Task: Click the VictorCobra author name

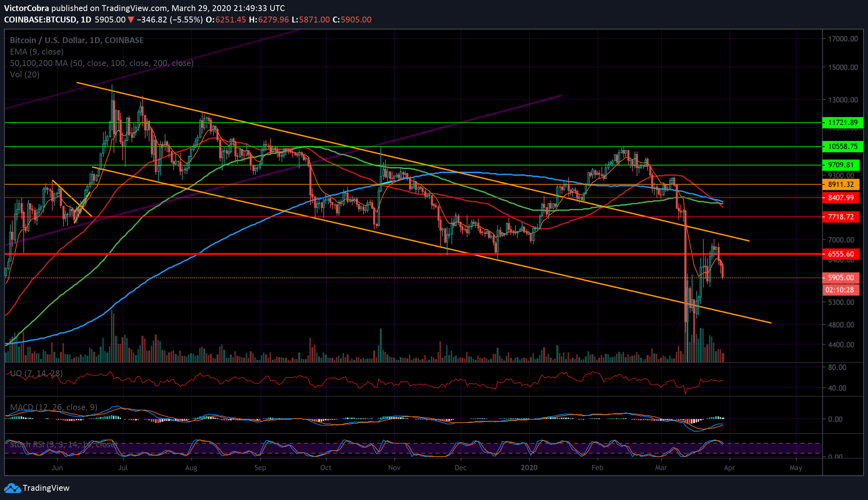Action: (x=27, y=8)
